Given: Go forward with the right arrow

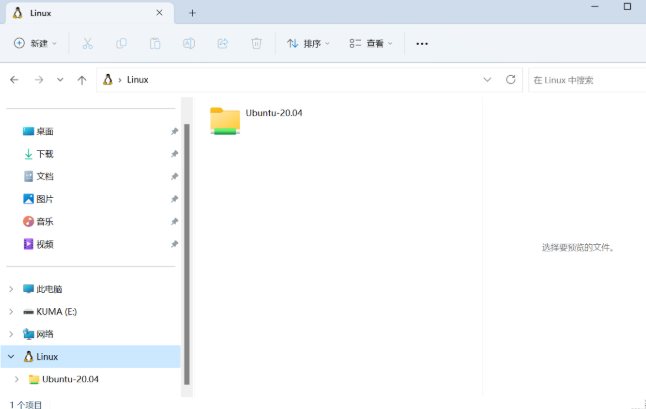Looking at the screenshot, I should [39, 79].
